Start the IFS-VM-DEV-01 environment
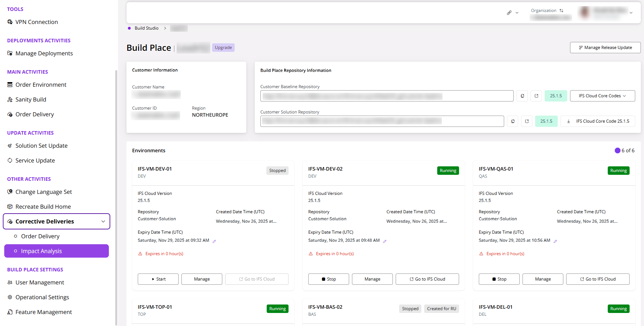 158,279
